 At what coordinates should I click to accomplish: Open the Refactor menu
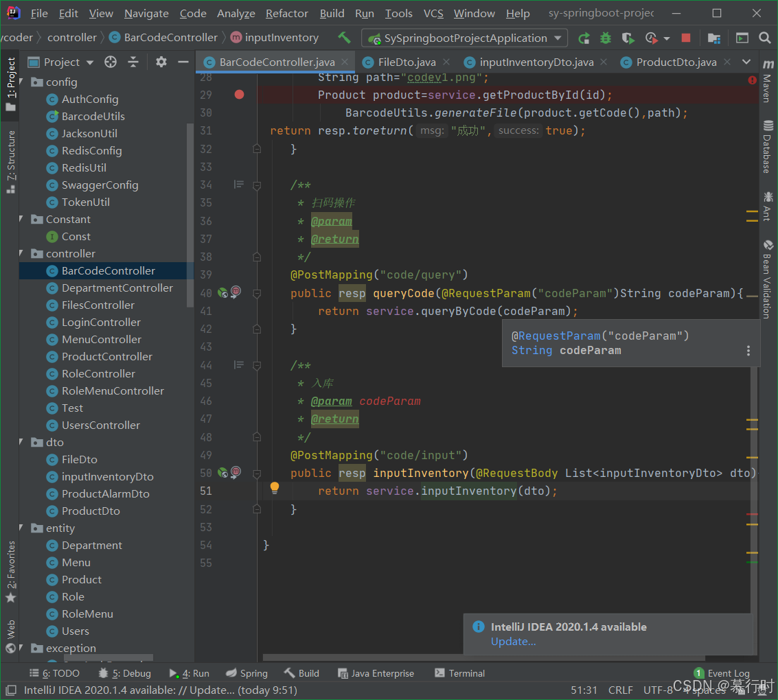[286, 13]
